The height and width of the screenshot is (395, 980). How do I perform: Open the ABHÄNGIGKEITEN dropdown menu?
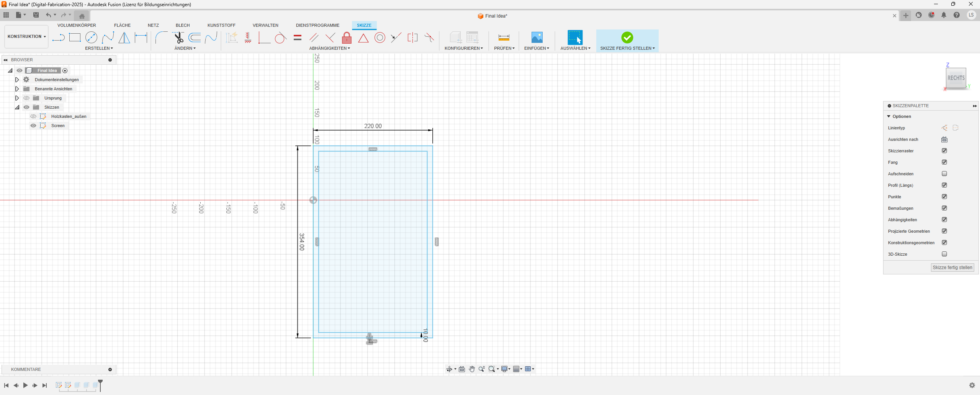coord(329,48)
